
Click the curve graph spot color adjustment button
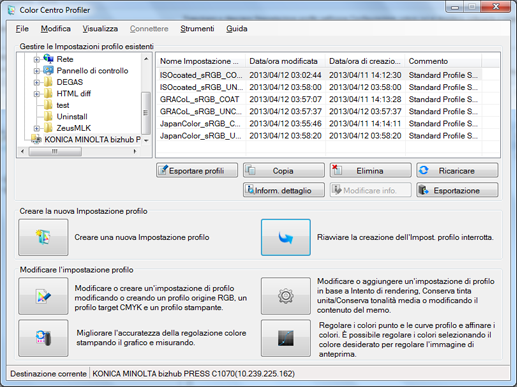286,338
